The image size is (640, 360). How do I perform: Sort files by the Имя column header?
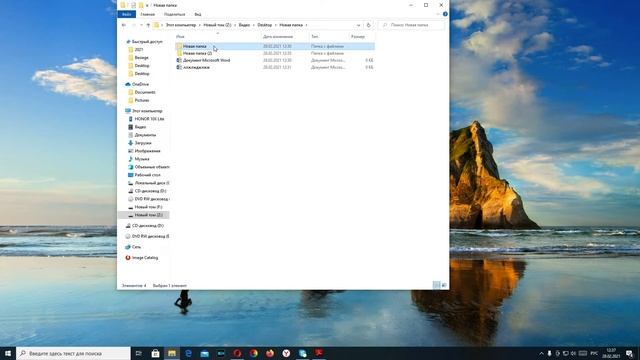click(180, 37)
